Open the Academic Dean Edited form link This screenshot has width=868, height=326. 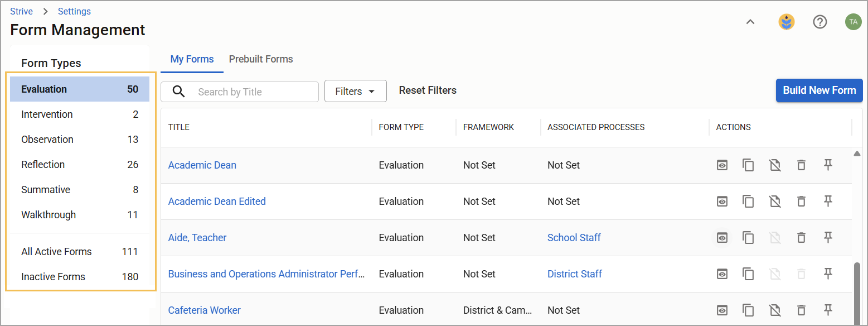click(217, 202)
